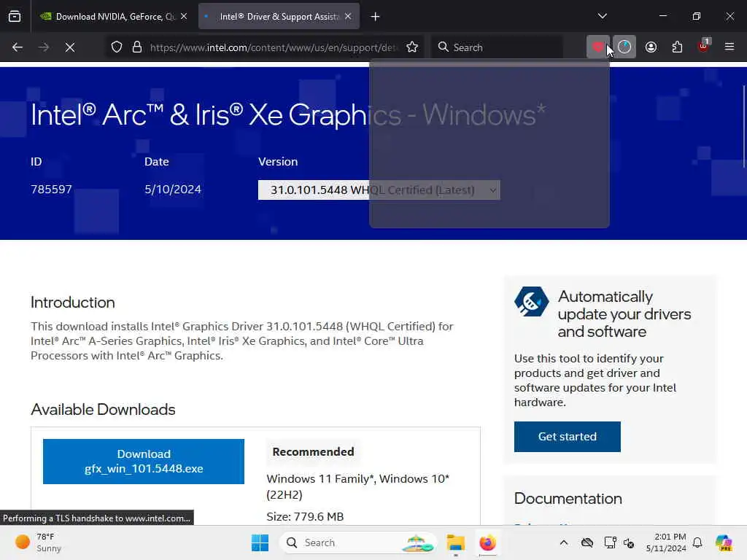Click Get started for driver auto-update
Screen dimensions: 747x560
[x=568, y=437]
